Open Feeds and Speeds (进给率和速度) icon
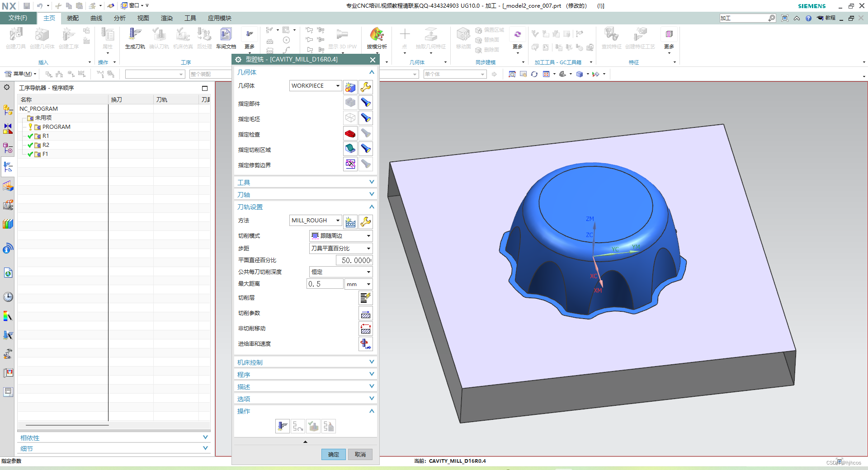Screen dimensions: 868x470 coord(366,344)
